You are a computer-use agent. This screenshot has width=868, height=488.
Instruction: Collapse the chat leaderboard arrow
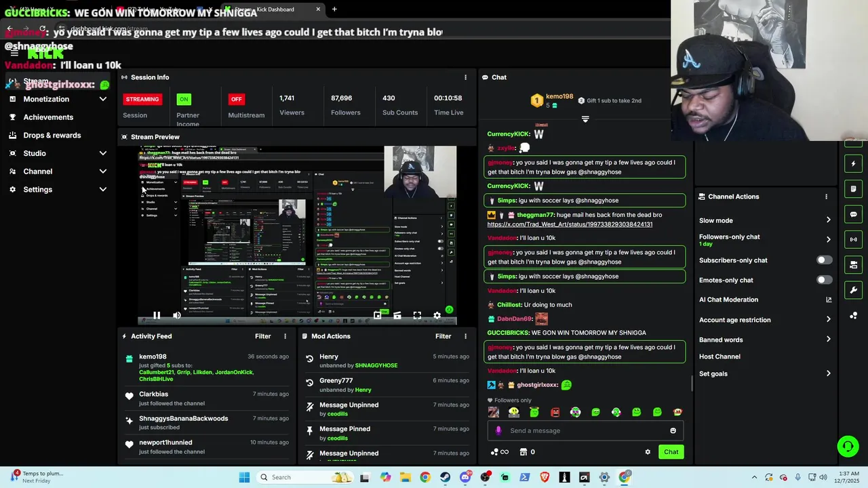point(585,119)
